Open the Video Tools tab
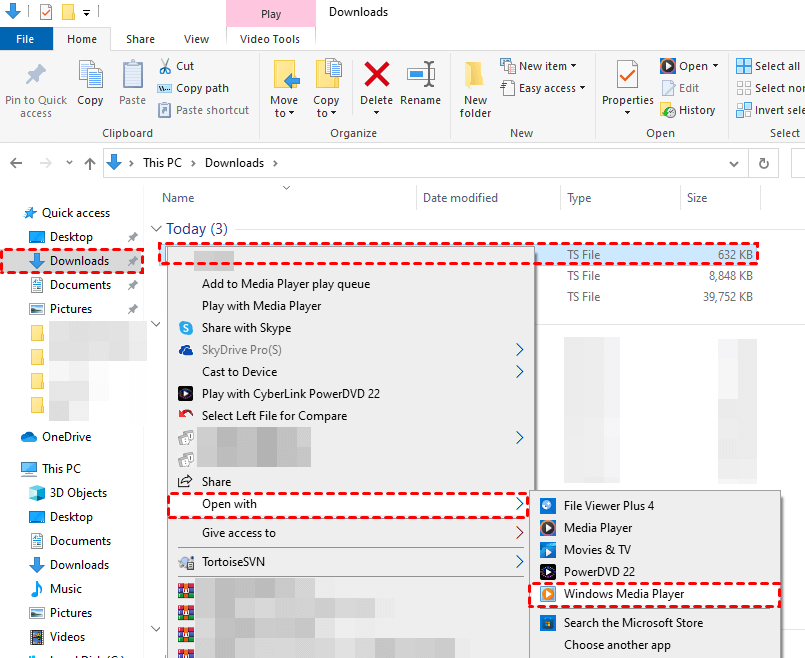Image resolution: width=805 pixels, height=658 pixels. coord(270,39)
